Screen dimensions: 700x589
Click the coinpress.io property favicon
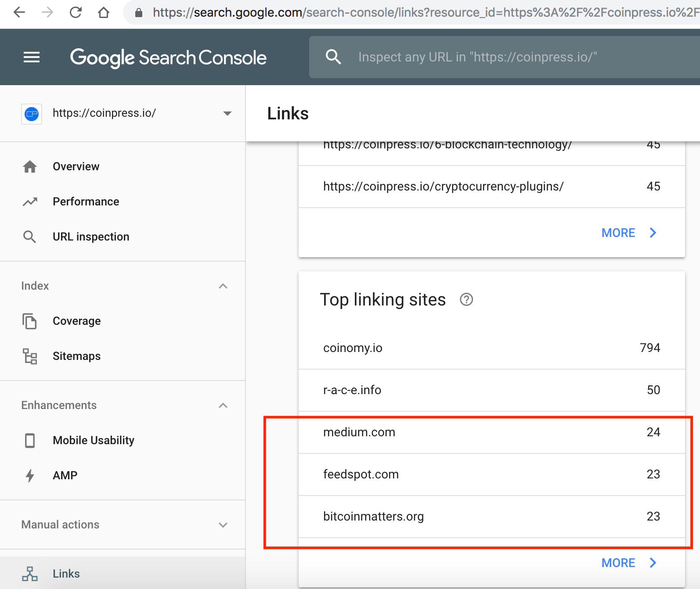pos(32,114)
